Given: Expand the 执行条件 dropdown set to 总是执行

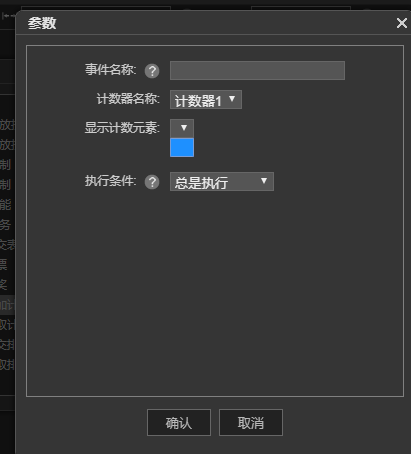Looking at the screenshot, I should click(x=222, y=181).
